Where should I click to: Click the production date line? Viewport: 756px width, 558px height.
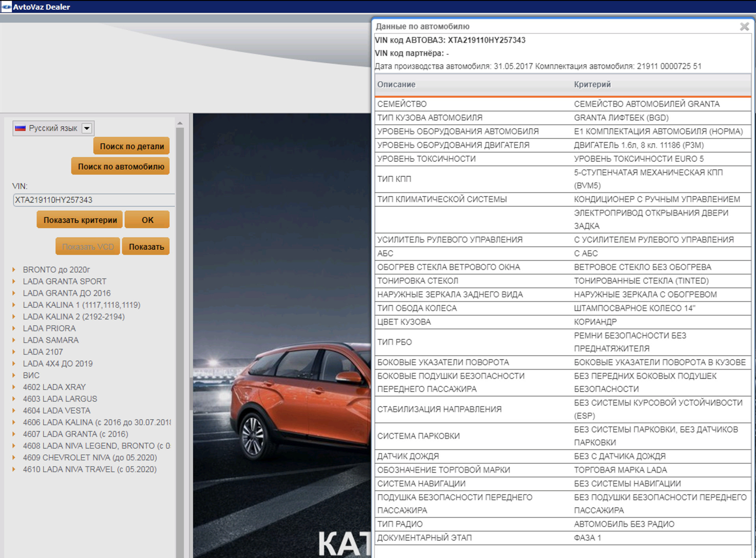(538, 66)
